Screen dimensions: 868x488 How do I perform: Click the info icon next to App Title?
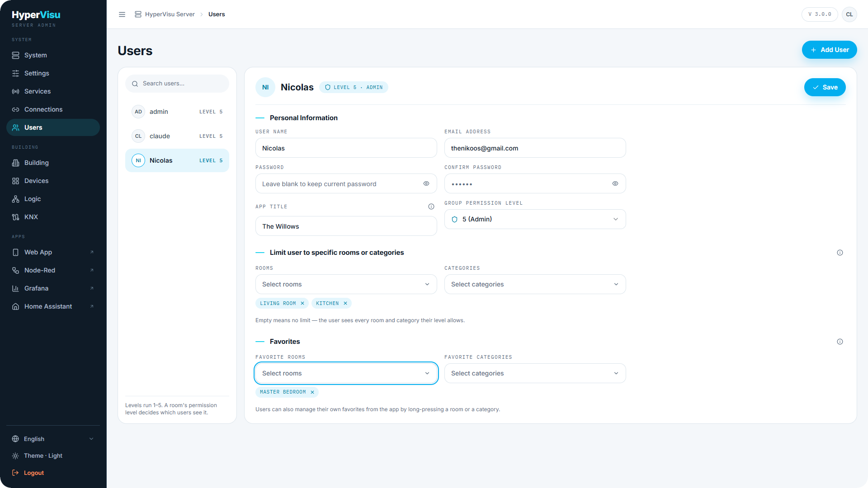pos(431,206)
